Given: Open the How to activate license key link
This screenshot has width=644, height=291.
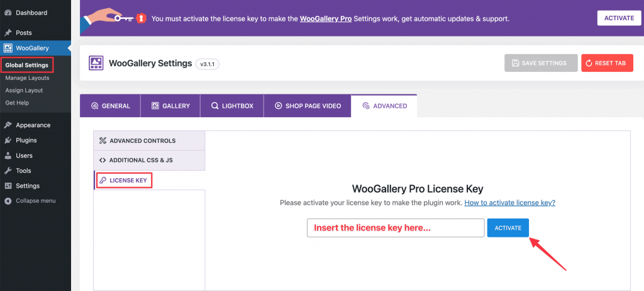Looking at the screenshot, I should pos(509,203).
